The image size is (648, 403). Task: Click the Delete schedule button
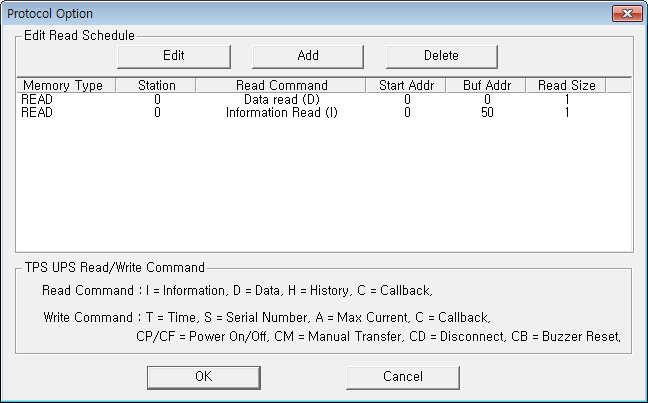441,57
